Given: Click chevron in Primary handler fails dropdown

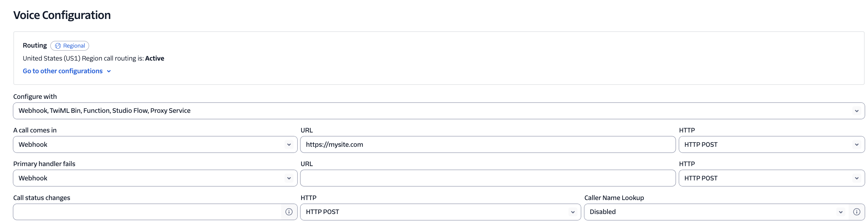Looking at the screenshot, I should point(289,178).
